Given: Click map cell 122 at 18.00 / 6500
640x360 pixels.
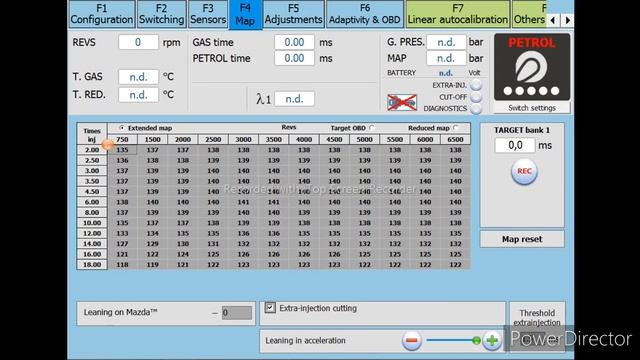Looking at the screenshot, I should tap(455, 264).
